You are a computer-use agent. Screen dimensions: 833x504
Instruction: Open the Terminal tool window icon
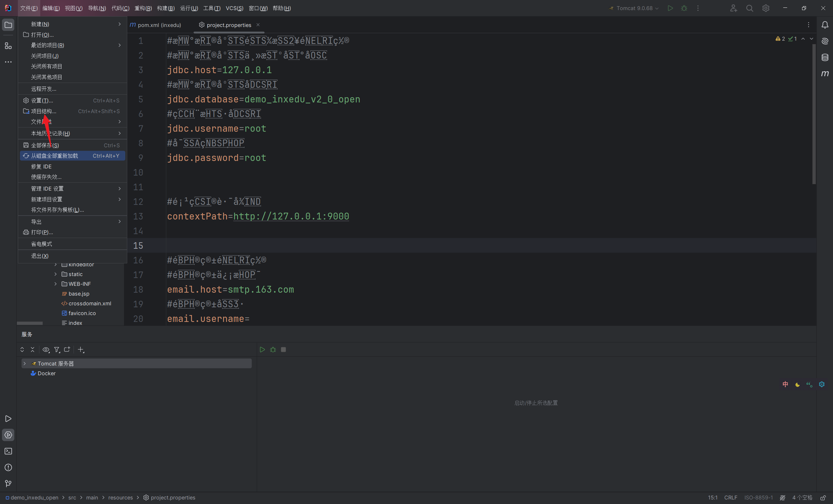tap(8, 451)
